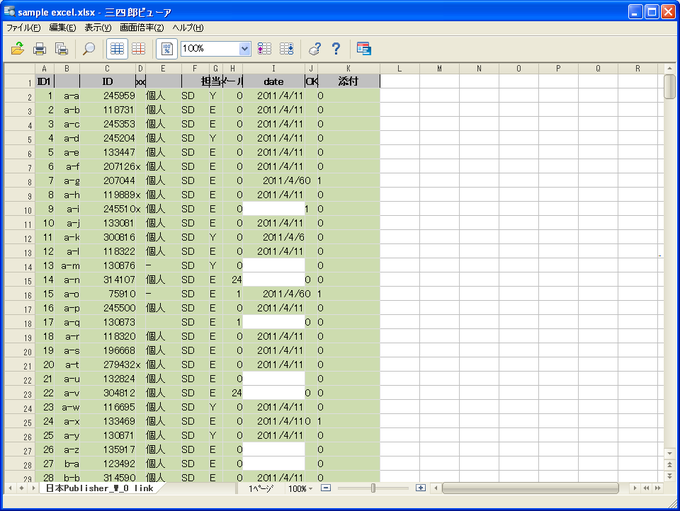This screenshot has height=511, width=680.
Task: Click the date cell 2011/4/6
Action: pyautogui.click(x=274, y=237)
